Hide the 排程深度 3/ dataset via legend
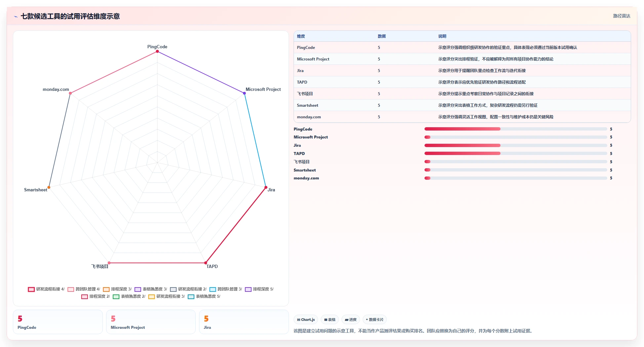This screenshot has width=644, height=347. [x=117, y=289]
